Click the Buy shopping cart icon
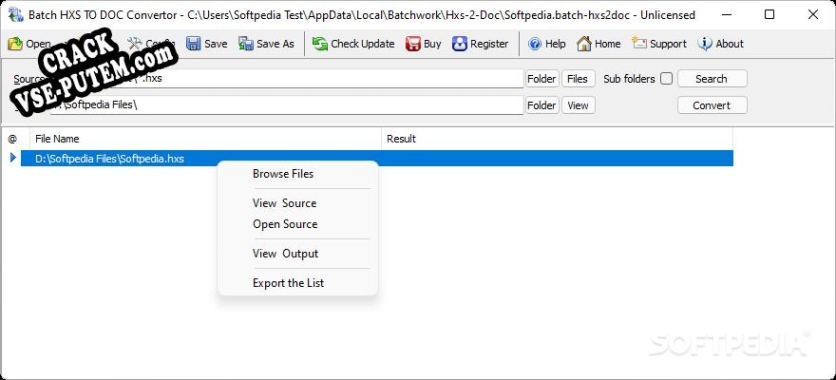Viewport: 836px width, 380px height. (x=413, y=44)
